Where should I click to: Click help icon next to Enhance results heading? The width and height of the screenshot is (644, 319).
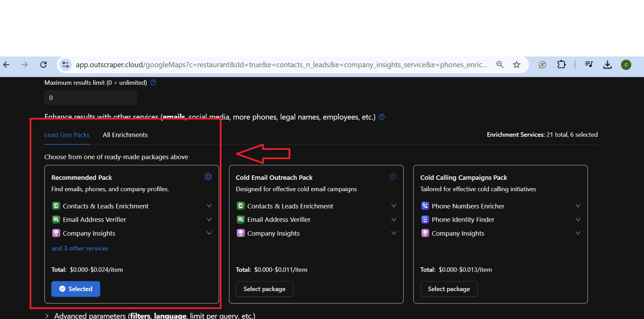(x=382, y=117)
